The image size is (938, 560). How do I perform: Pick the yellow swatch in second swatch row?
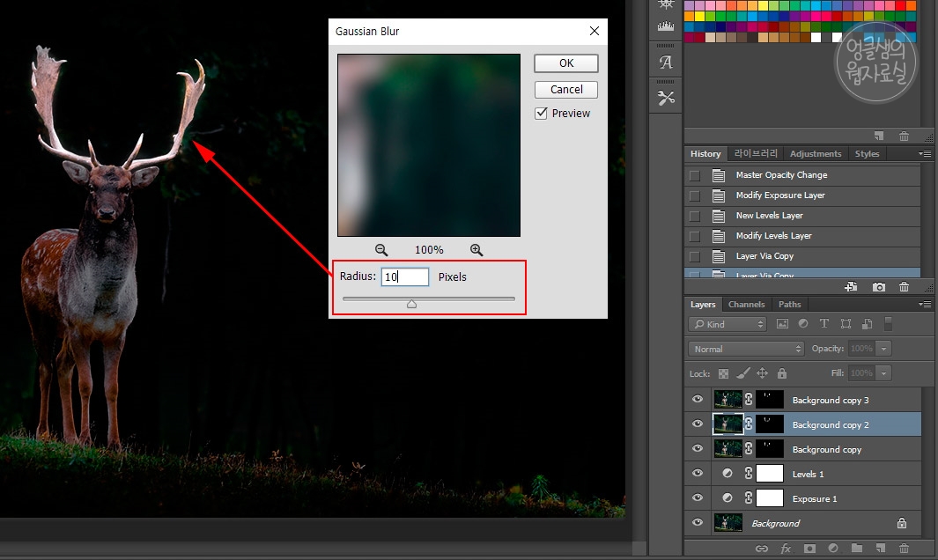pos(699,16)
